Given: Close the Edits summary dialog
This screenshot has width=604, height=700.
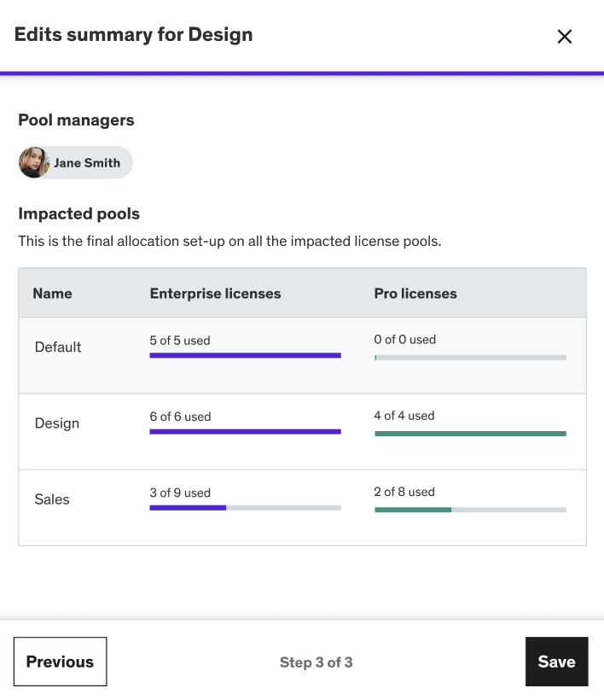Looking at the screenshot, I should click(x=564, y=37).
